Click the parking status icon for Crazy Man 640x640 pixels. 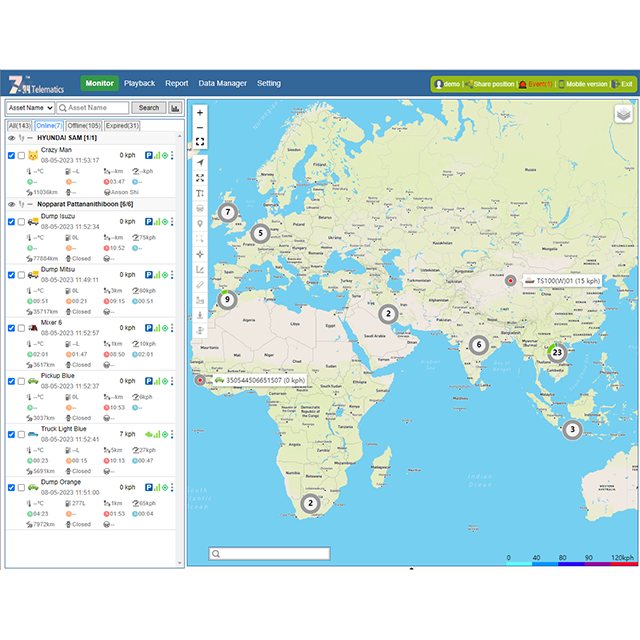(149, 156)
